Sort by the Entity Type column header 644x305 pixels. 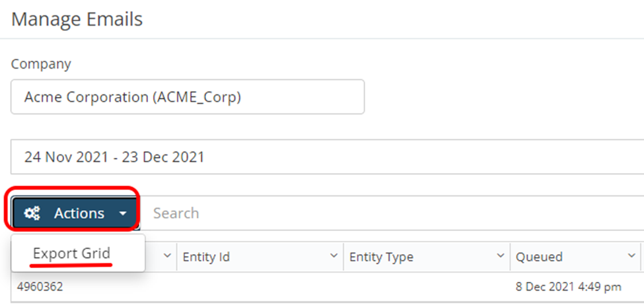(381, 257)
